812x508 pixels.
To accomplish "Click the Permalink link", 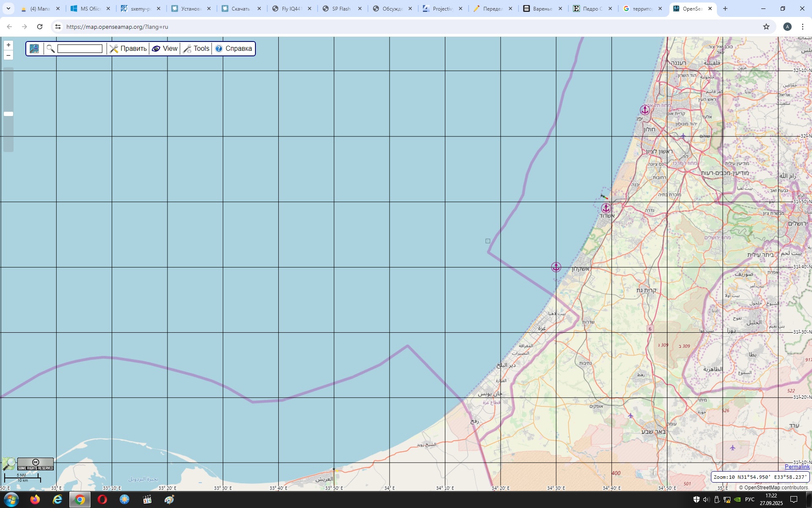I will 797,467.
